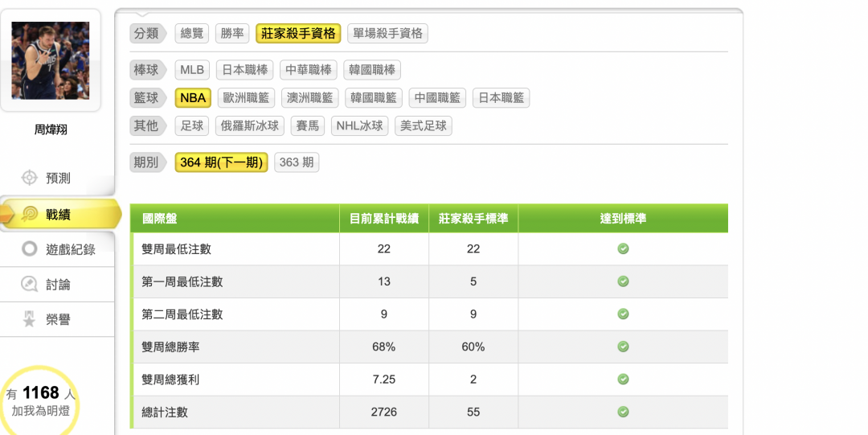The height and width of the screenshot is (435, 868).
Task: Click the 期別 row label
Action: point(147,162)
